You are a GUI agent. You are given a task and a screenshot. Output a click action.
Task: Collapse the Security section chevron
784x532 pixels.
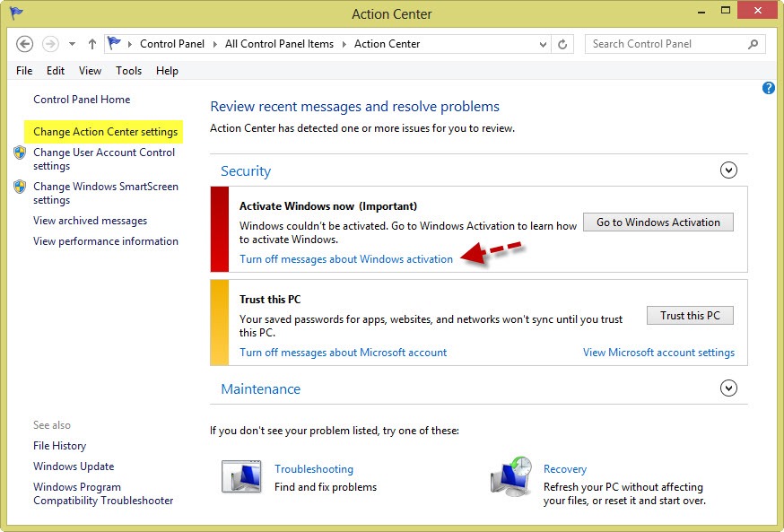coord(728,170)
